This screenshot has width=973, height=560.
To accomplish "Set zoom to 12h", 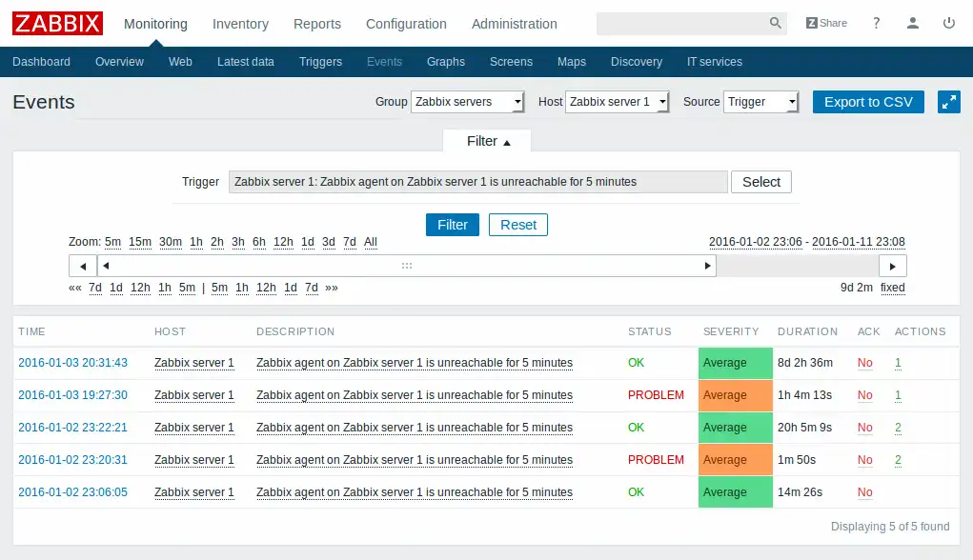I will click(283, 242).
